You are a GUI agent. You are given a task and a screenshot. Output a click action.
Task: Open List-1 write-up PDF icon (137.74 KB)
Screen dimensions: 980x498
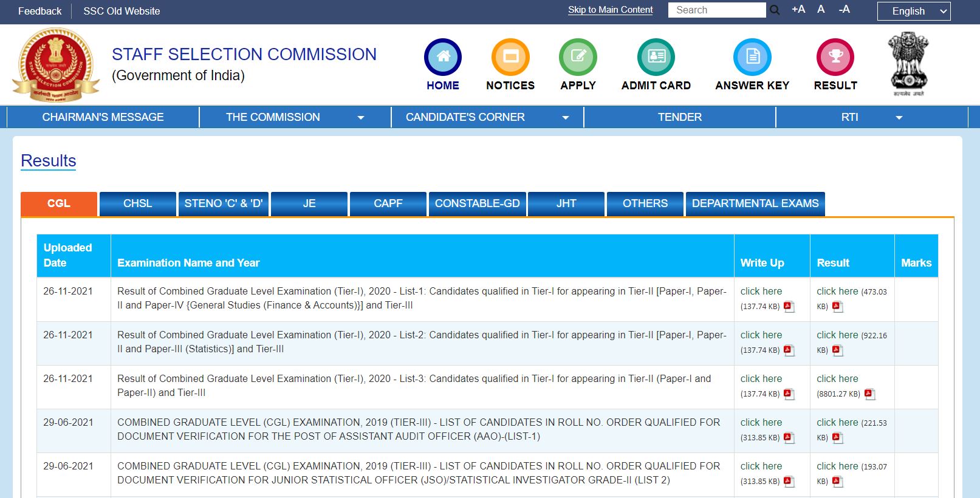coord(789,307)
